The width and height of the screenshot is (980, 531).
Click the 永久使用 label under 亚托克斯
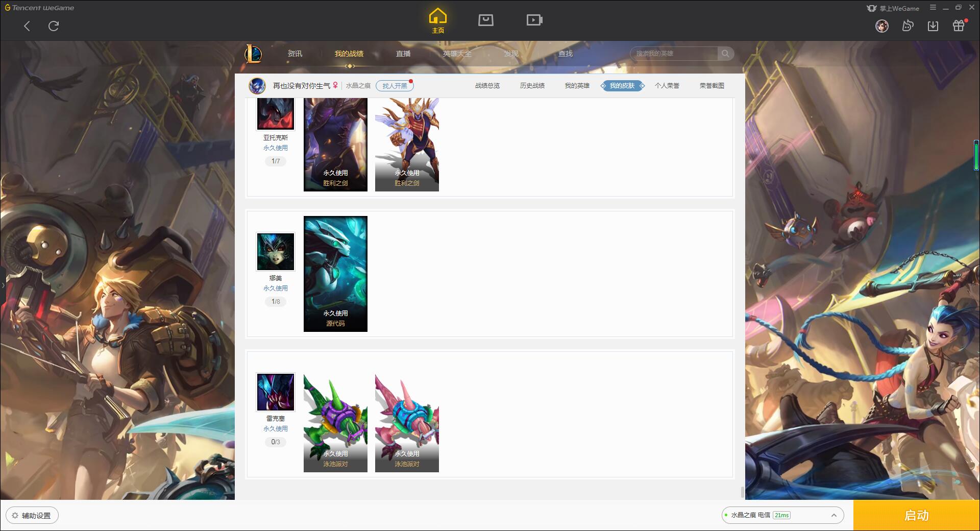pos(276,148)
